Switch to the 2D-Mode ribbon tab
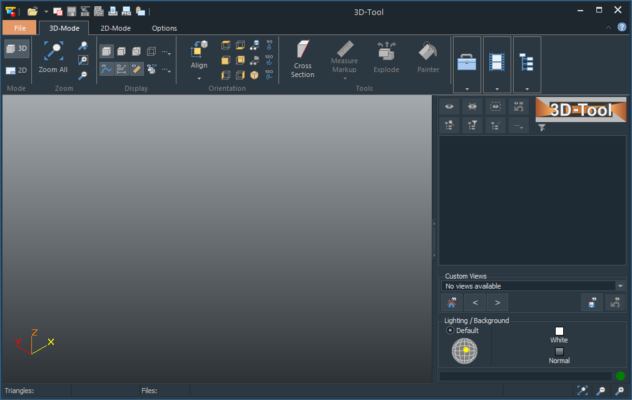Screen dimensions: 632x400 tap(115, 28)
